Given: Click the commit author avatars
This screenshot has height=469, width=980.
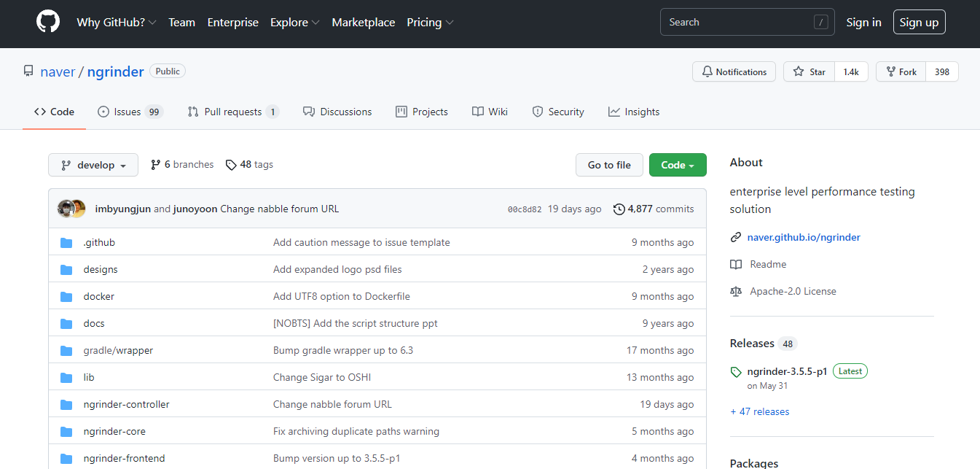Looking at the screenshot, I should pos(71,209).
